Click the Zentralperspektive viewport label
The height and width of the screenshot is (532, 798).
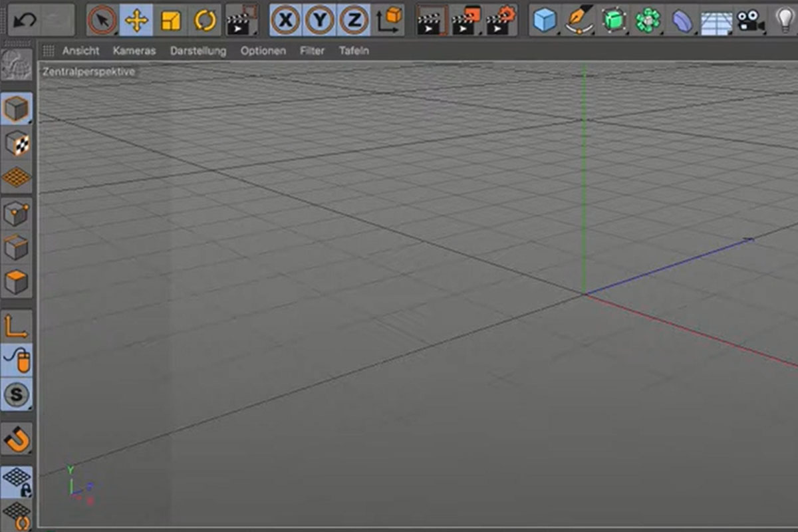pyautogui.click(x=88, y=71)
